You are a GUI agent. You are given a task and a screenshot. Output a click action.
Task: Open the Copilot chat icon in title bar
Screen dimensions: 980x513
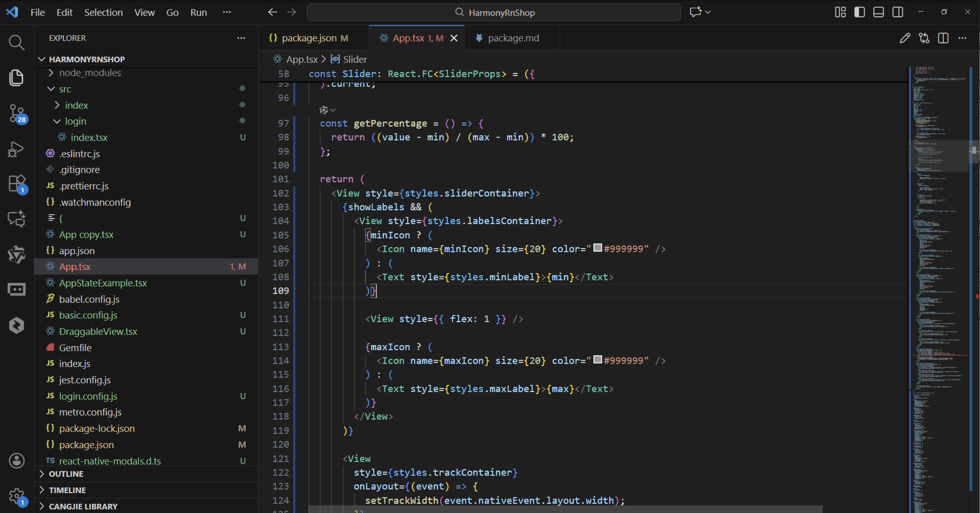tap(696, 12)
